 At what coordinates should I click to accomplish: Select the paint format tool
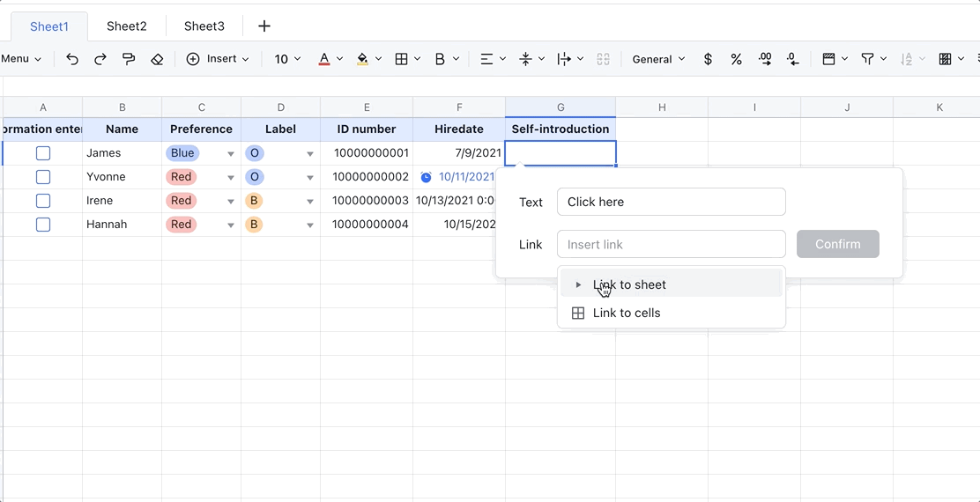click(129, 59)
